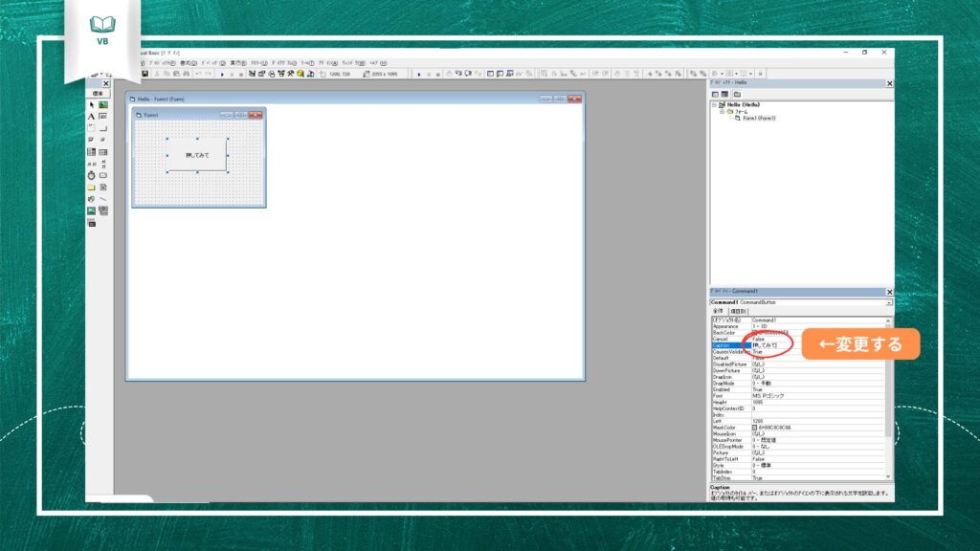Image resolution: width=980 pixels, height=551 pixels.
Task: Collapse the フォーム folder node
Action: (x=722, y=112)
